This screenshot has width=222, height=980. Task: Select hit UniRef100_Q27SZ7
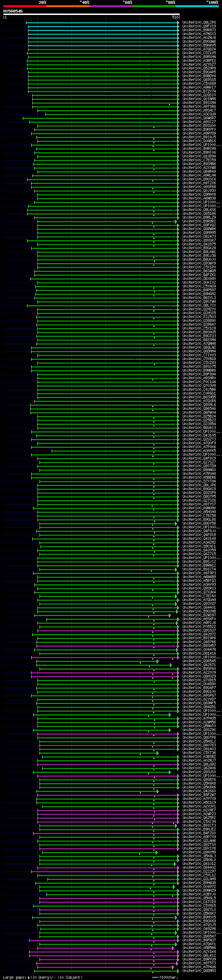point(199,462)
